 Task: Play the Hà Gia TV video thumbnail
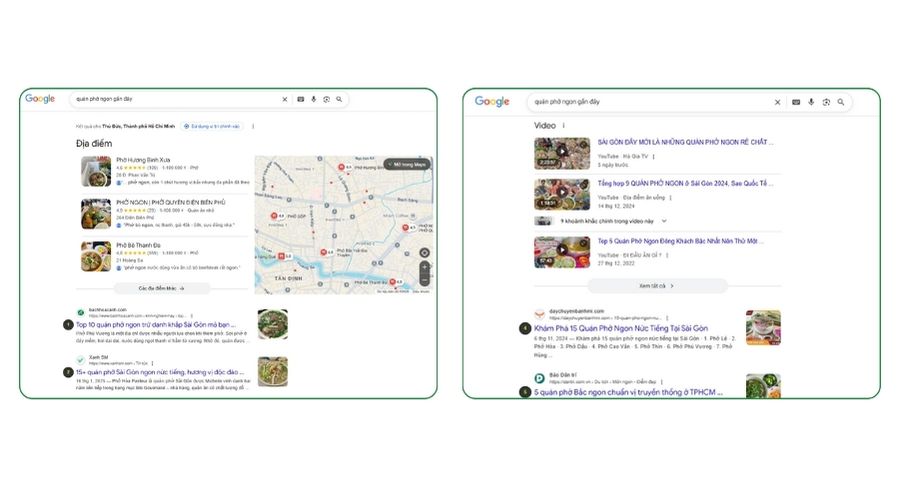pos(562,153)
